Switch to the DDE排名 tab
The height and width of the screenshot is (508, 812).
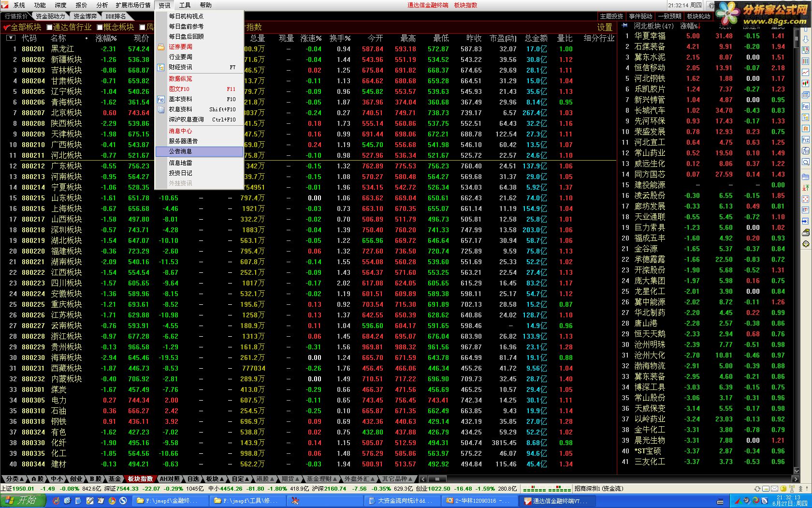click(x=115, y=16)
